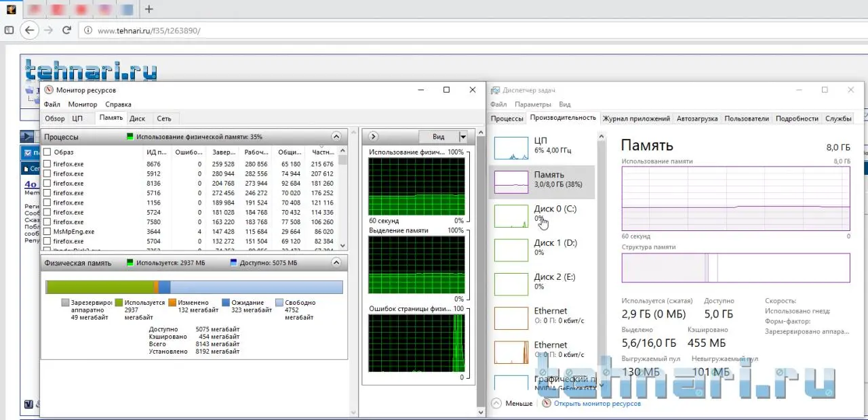Click the Task Manager sidebar scrollbar
The width and height of the screenshot is (868, 420).
tap(600, 261)
